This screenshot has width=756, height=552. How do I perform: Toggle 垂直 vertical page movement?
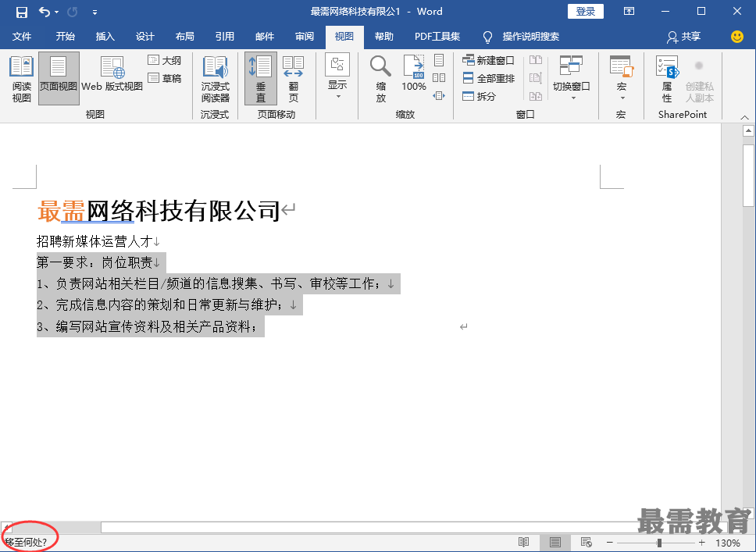[260, 79]
